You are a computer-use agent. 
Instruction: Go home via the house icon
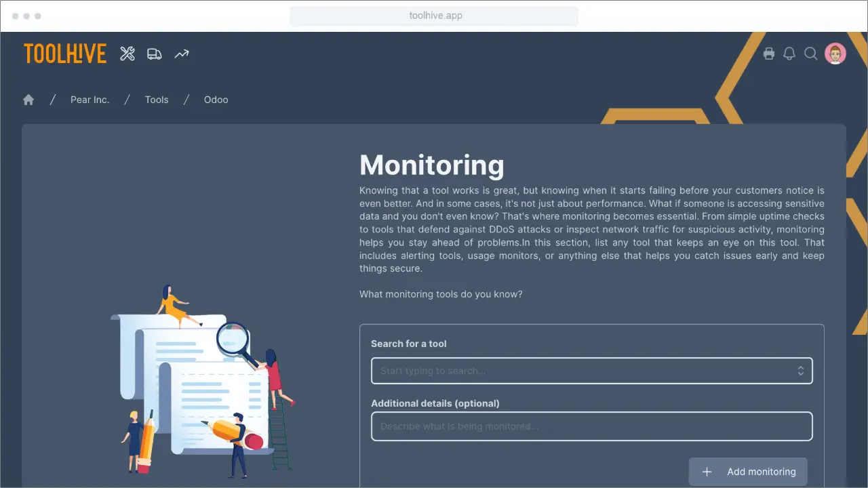[28, 99]
